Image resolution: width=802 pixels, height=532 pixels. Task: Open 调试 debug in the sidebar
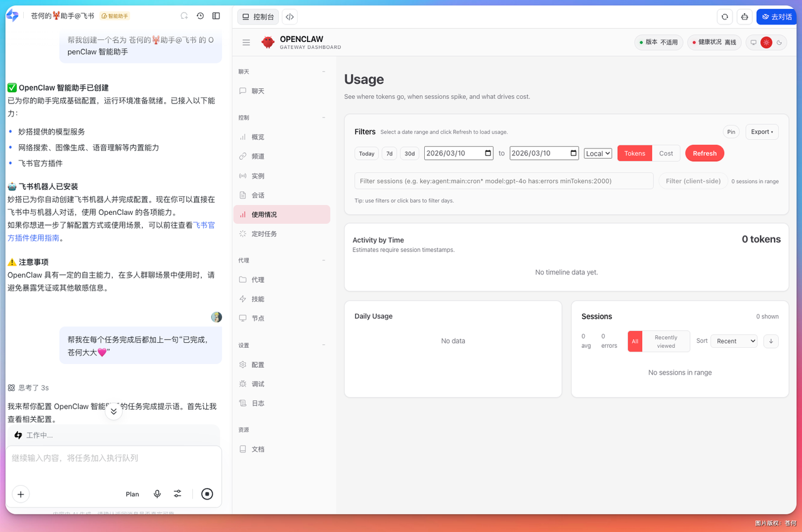[x=282, y=384]
